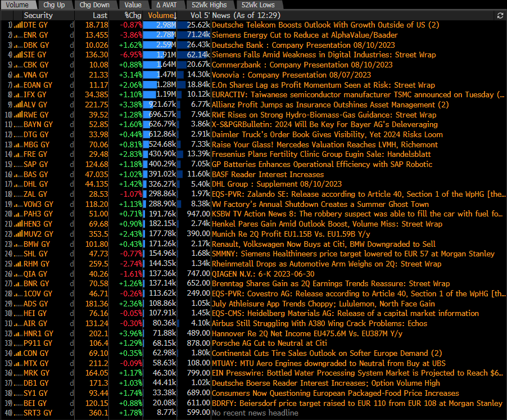Select security SAP GY
This screenshot has width=507, height=420.
click(x=35, y=164)
